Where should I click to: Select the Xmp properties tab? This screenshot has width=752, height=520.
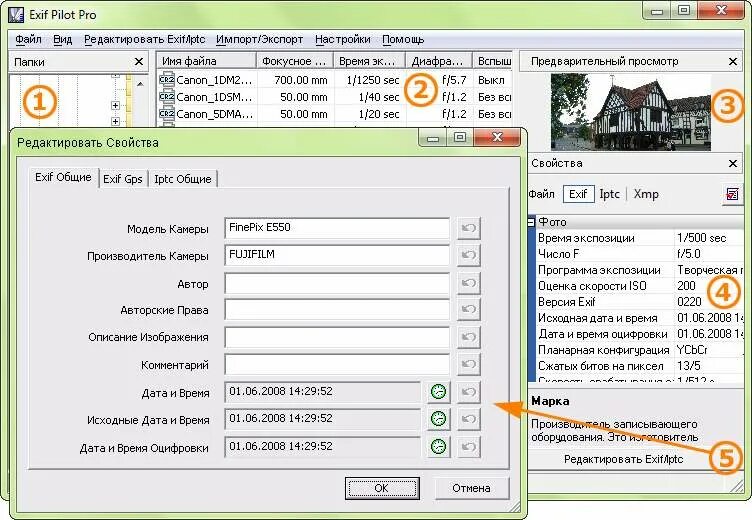(646, 194)
